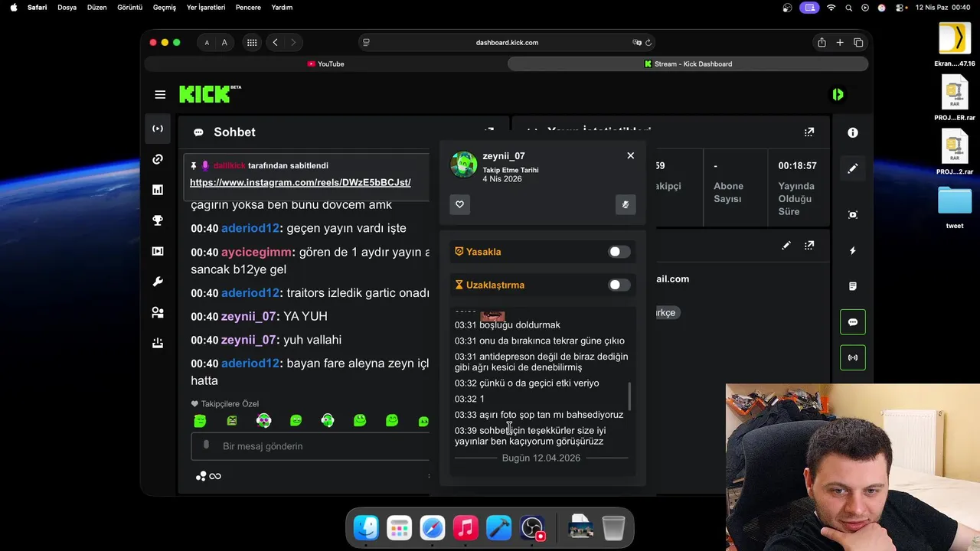Open Safari's start page grid button
The width and height of the screenshot is (980, 551).
(252, 43)
